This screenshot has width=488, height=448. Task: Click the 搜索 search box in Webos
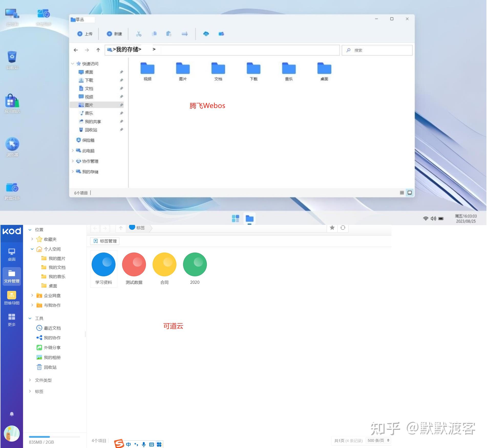376,50
